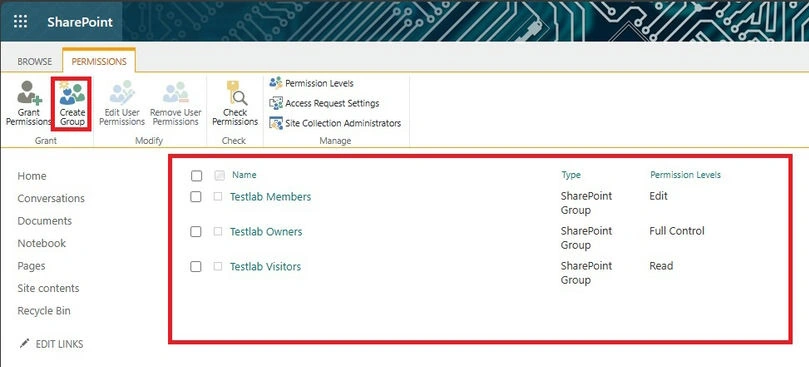Sort by Permission Levels column header
809x367 pixels.
click(685, 175)
